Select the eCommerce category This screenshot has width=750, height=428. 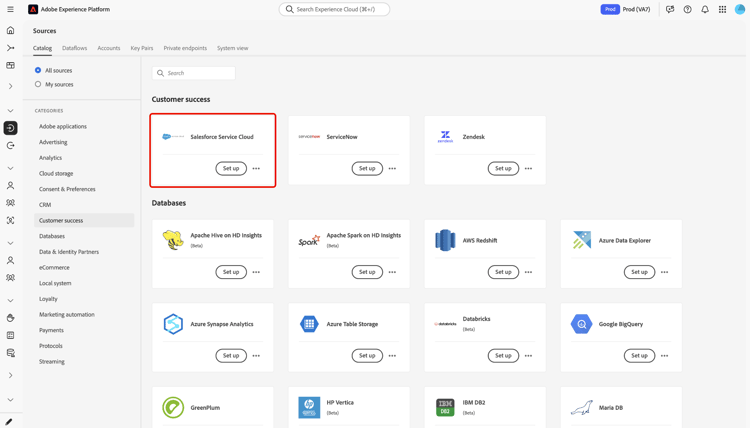tap(54, 268)
